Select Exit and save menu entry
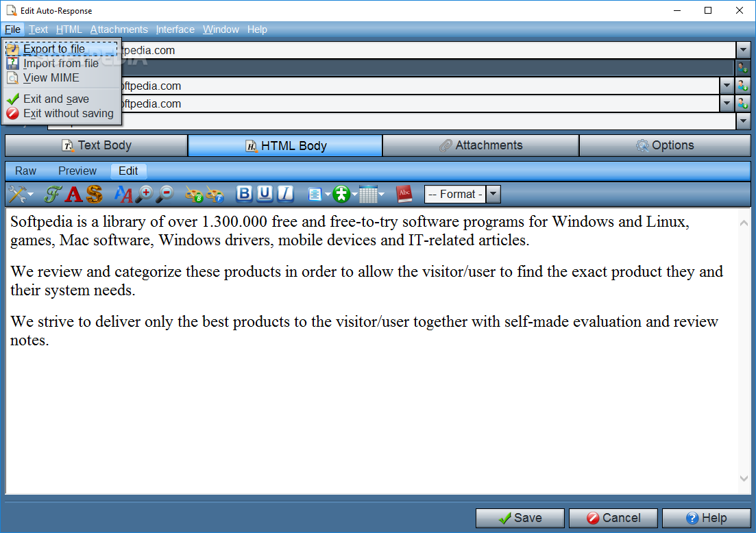Image resolution: width=756 pixels, height=533 pixels. tap(62, 99)
